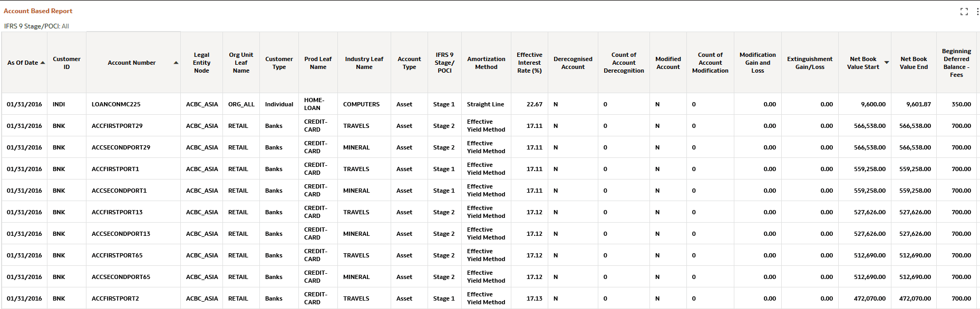The width and height of the screenshot is (980, 309).
Task: Select the IFRS 9 Stage/POCI column header
Action: point(444,63)
